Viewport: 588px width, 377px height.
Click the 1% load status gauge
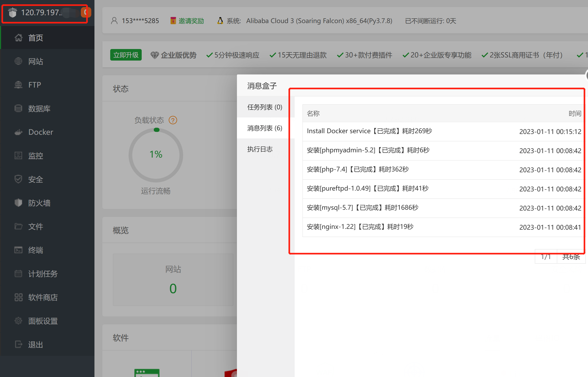coord(156,155)
